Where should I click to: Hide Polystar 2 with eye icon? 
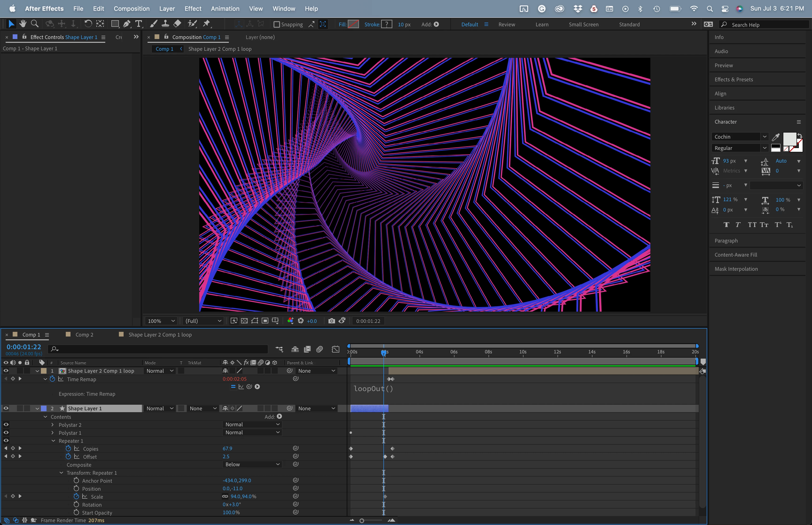(6, 425)
